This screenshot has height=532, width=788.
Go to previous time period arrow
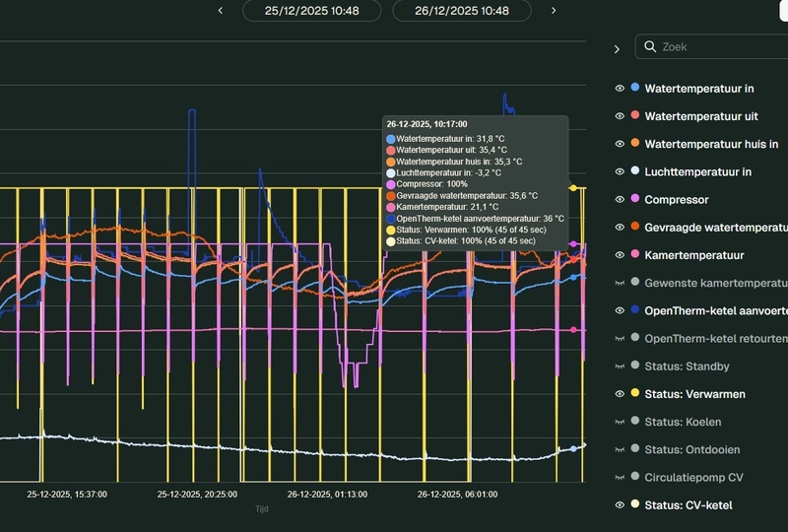221,11
